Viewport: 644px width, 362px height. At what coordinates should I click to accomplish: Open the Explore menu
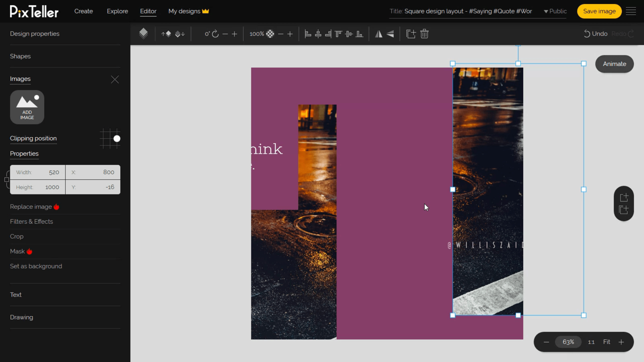(x=117, y=11)
